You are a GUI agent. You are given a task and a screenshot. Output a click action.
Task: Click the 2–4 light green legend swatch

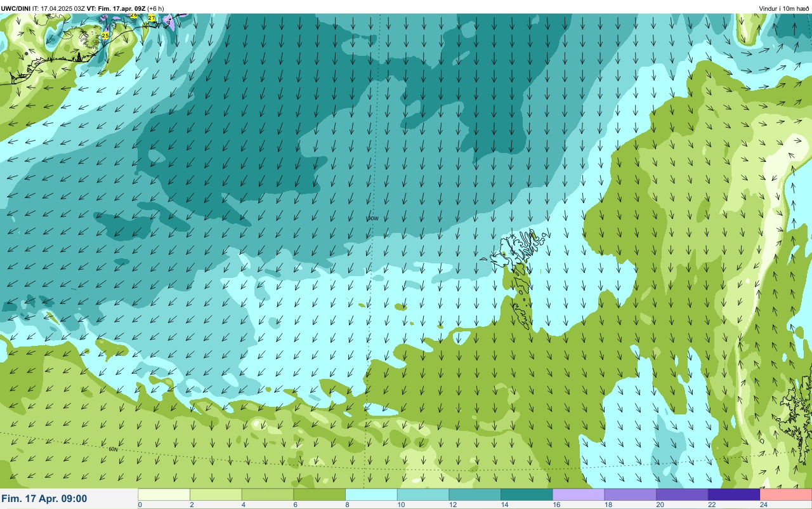(x=216, y=494)
